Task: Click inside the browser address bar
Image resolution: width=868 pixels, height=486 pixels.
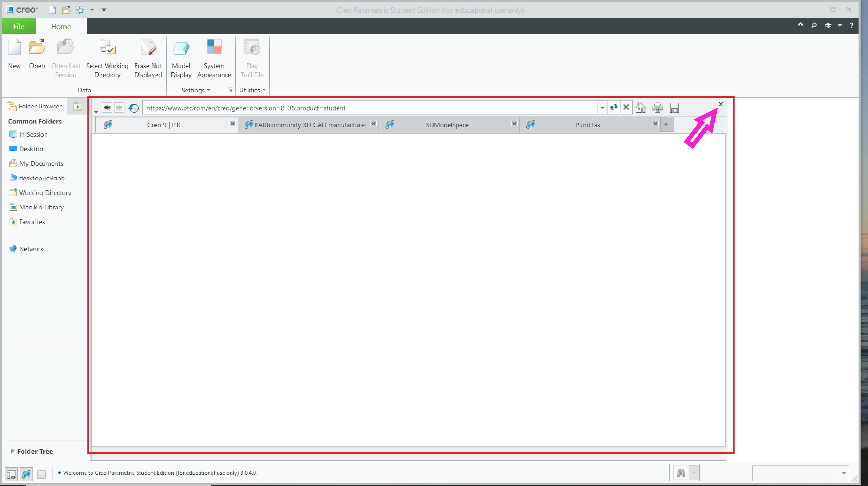Action: (x=337, y=108)
